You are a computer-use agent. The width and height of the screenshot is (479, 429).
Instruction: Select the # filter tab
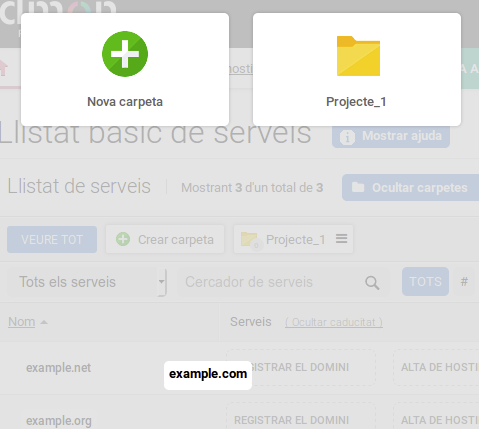[464, 282]
